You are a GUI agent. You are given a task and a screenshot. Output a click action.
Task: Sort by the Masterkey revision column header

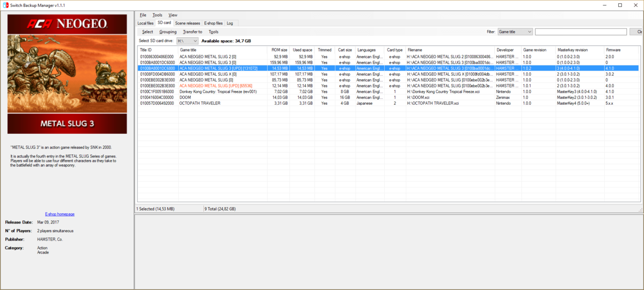tap(580, 49)
